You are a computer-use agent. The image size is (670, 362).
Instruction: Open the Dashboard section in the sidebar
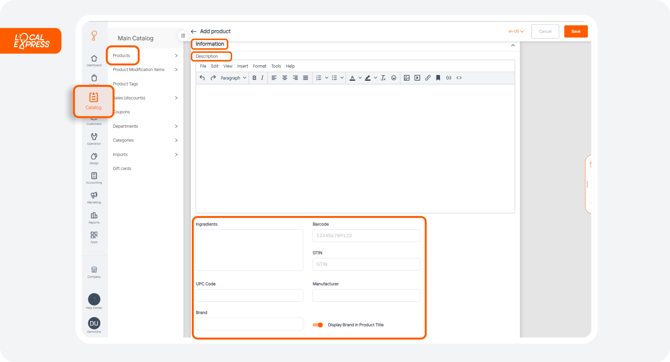pyautogui.click(x=94, y=60)
